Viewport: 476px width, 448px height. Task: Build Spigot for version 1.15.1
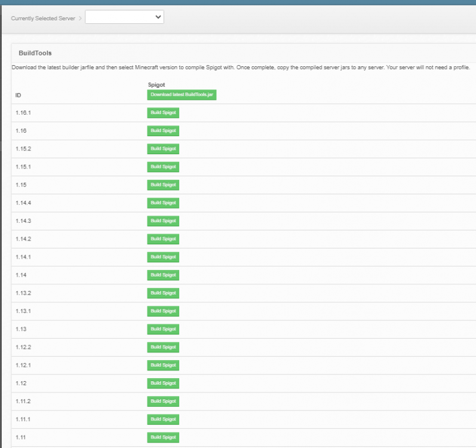point(163,167)
